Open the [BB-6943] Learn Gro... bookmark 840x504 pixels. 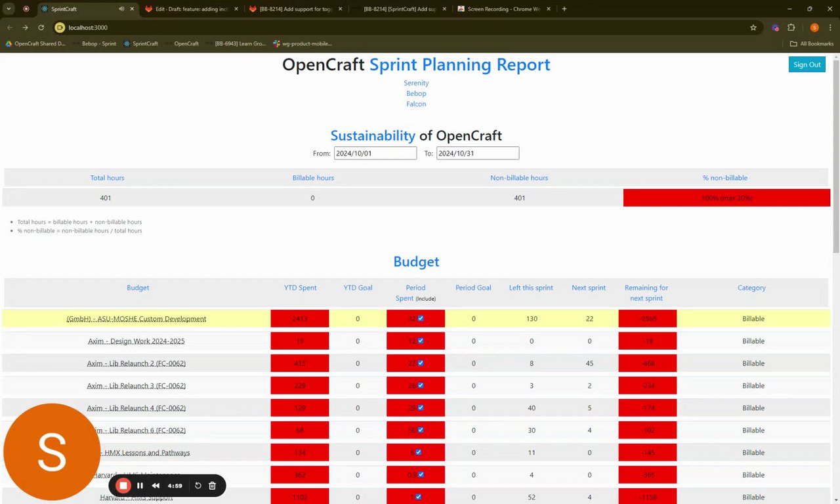coord(235,43)
